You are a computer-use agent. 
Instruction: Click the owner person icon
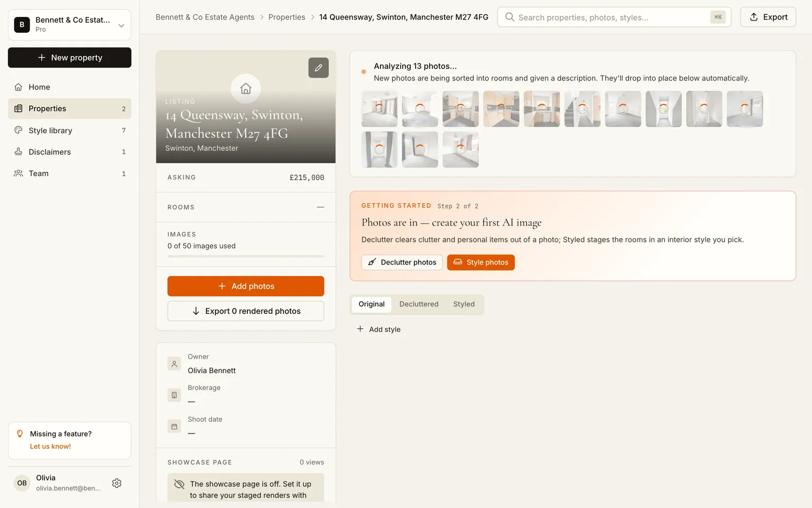(x=174, y=364)
